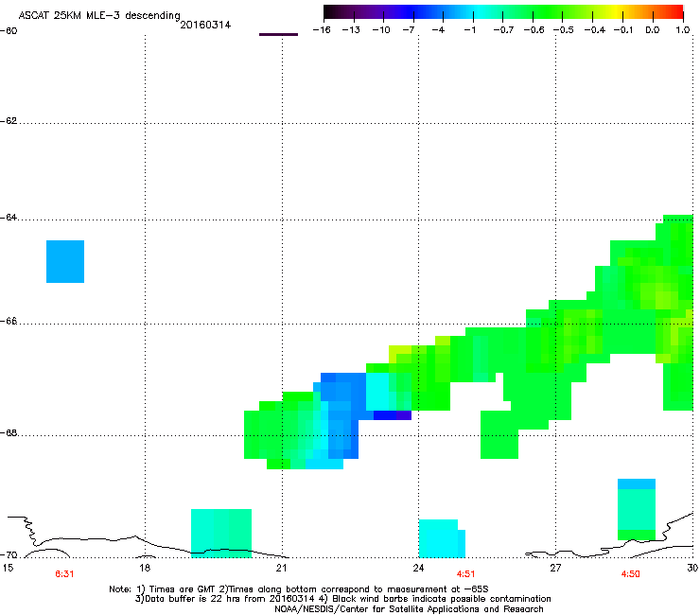Click the rainbow color scale bar
Screen dimensions: 700x615
(x=503, y=12)
